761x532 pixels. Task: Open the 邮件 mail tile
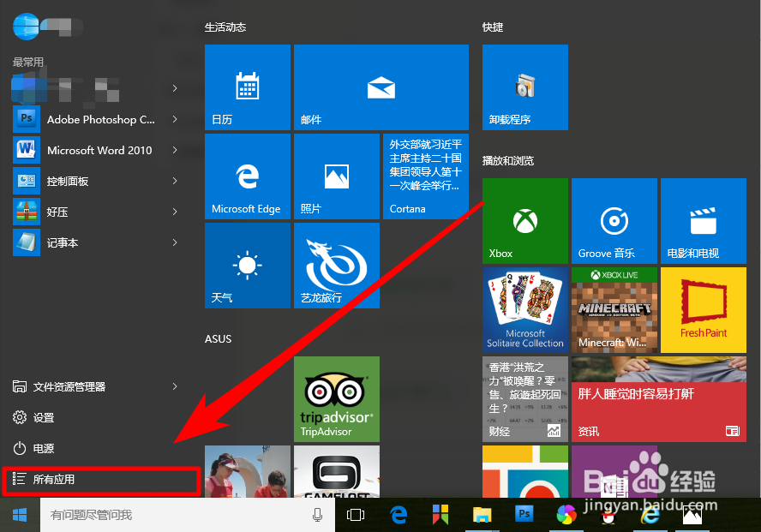(x=380, y=87)
